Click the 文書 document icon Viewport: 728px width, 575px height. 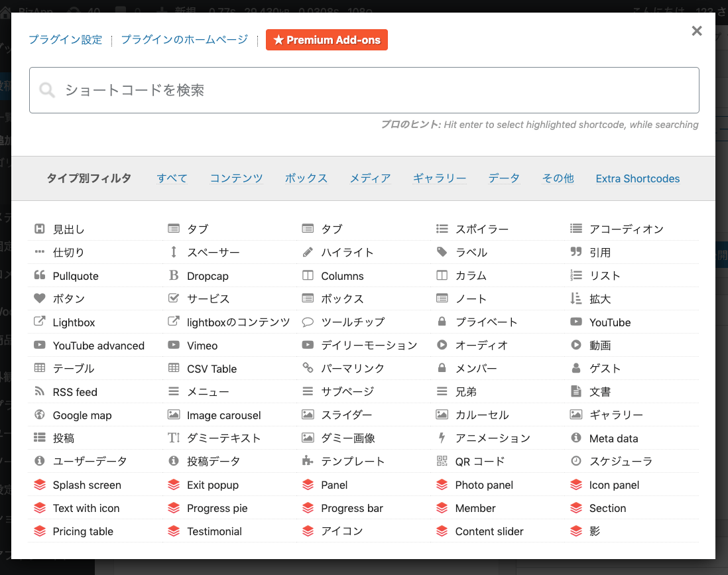pyautogui.click(x=576, y=391)
